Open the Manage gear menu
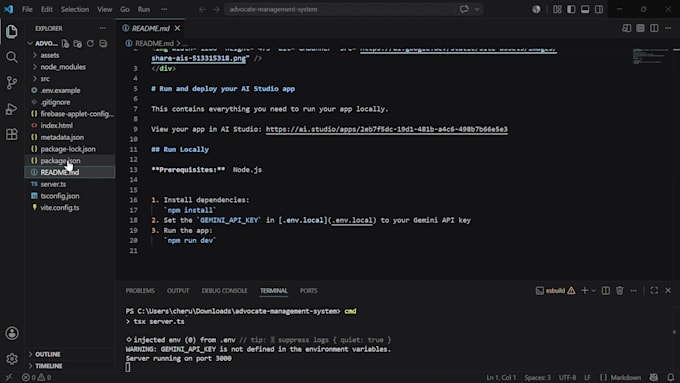 click(12, 359)
